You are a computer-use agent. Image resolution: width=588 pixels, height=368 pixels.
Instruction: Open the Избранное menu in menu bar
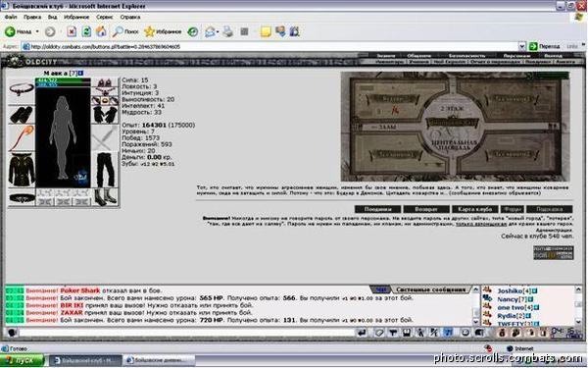pos(76,17)
